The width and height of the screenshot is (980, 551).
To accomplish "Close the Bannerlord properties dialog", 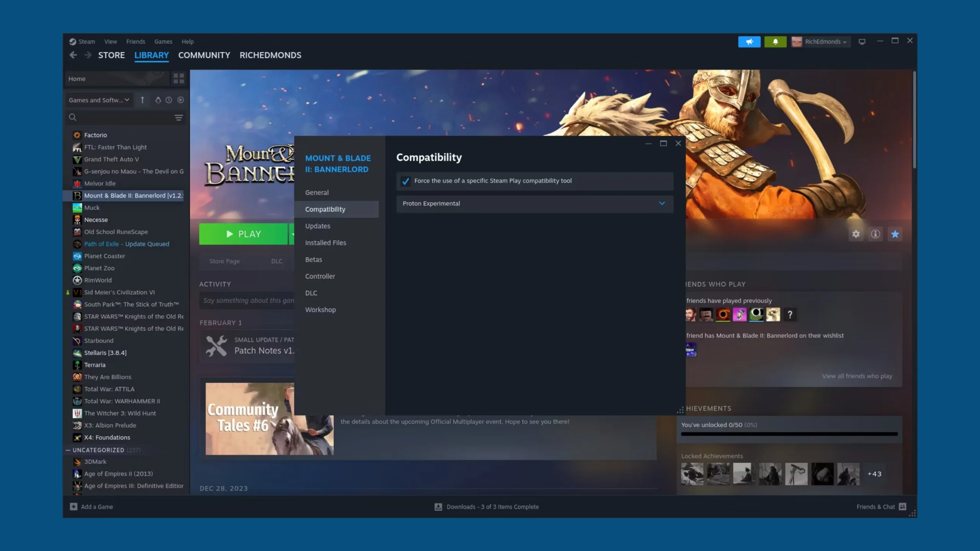I will 678,143.
